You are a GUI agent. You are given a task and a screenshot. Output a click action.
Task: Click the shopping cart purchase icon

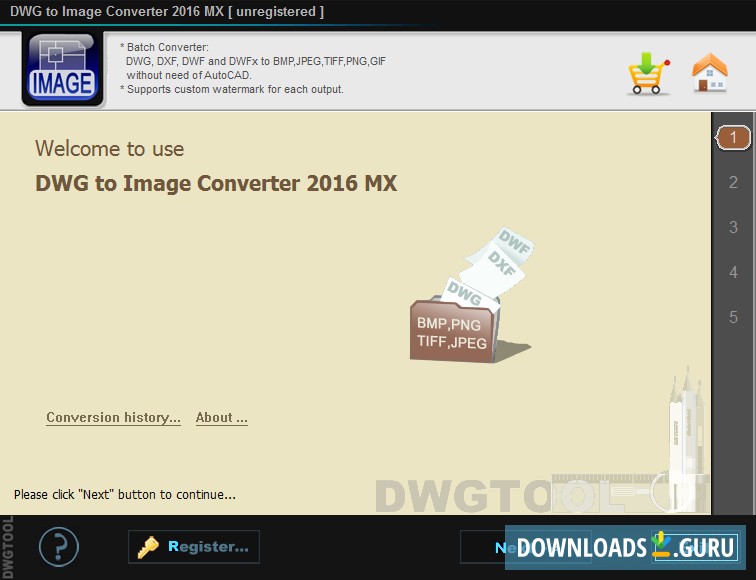pos(648,74)
